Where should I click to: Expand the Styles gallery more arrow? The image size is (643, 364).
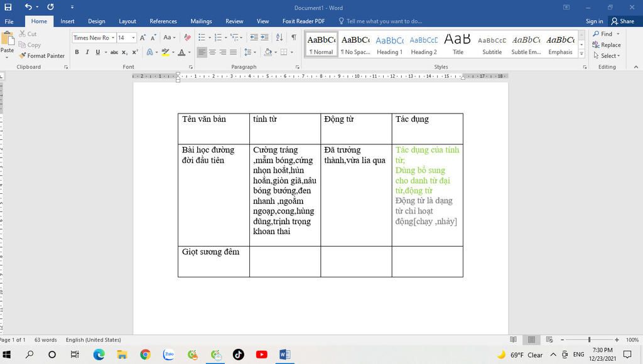(x=581, y=54)
